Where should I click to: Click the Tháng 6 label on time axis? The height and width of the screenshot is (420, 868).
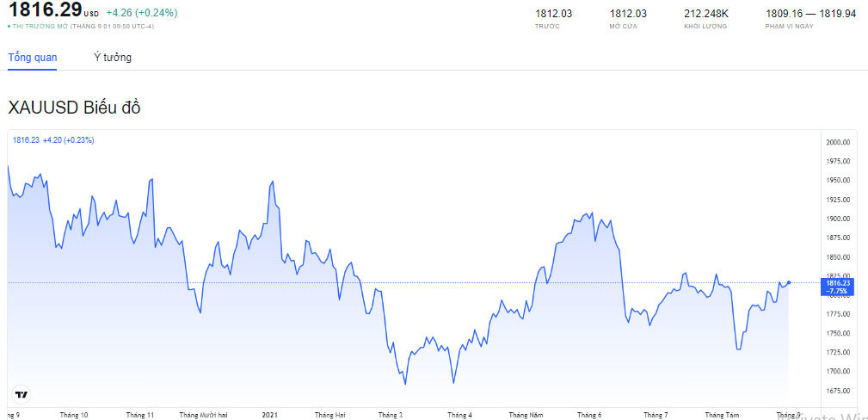click(589, 415)
